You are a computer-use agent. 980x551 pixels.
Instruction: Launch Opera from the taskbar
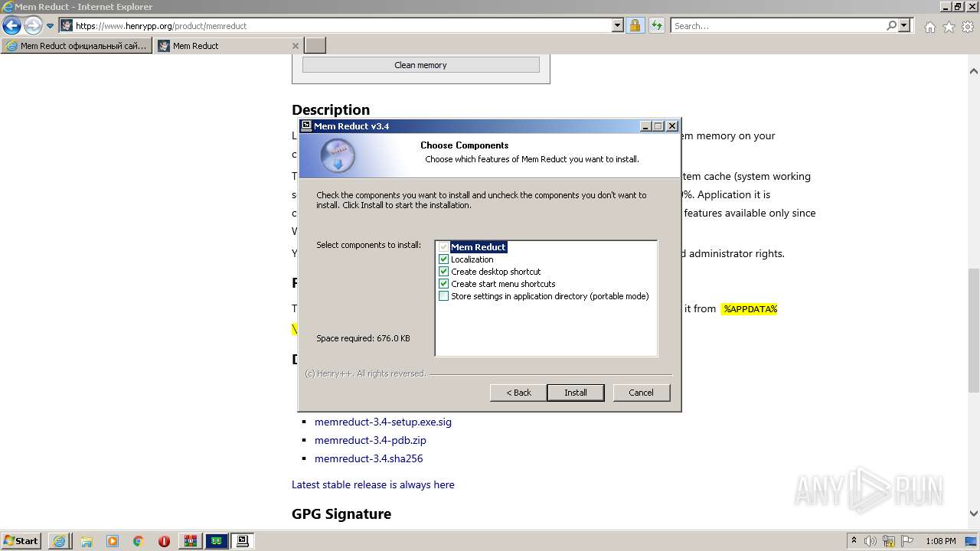pos(164,541)
